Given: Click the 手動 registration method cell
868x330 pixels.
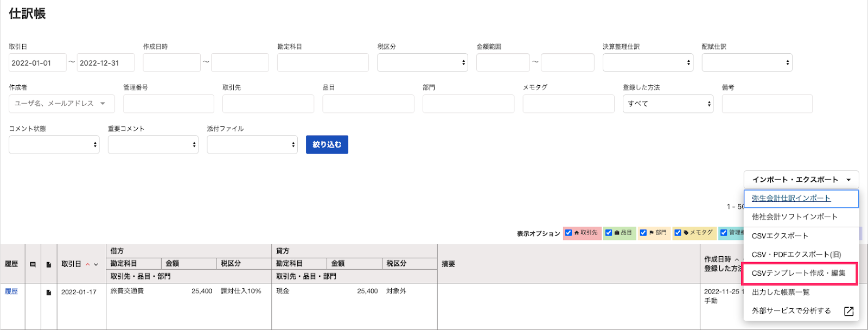Looking at the screenshot, I should point(711,301).
